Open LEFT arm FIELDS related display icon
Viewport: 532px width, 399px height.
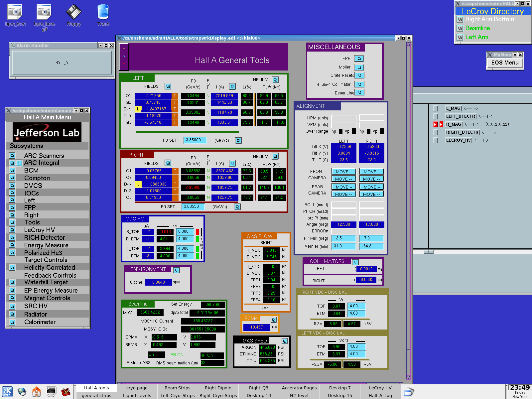[168, 86]
